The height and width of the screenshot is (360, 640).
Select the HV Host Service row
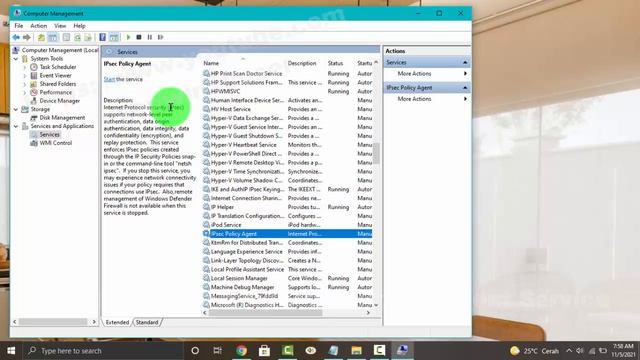click(287, 109)
